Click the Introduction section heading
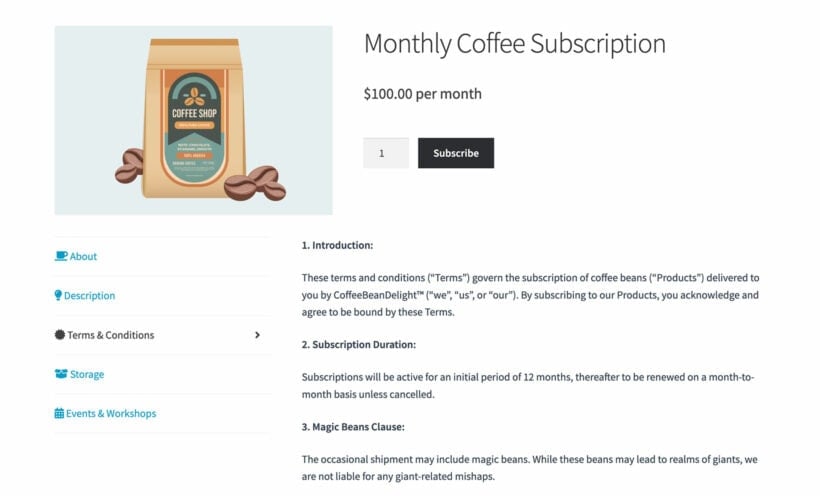 click(x=337, y=245)
